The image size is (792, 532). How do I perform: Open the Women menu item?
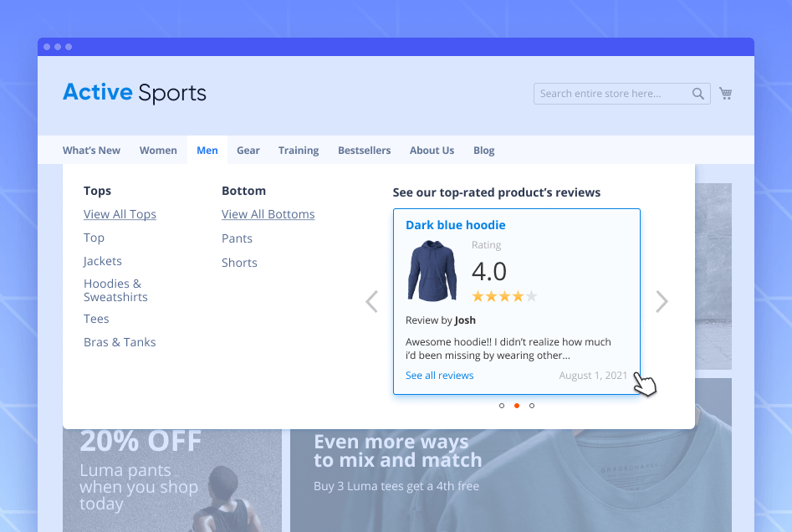click(158, 151)
